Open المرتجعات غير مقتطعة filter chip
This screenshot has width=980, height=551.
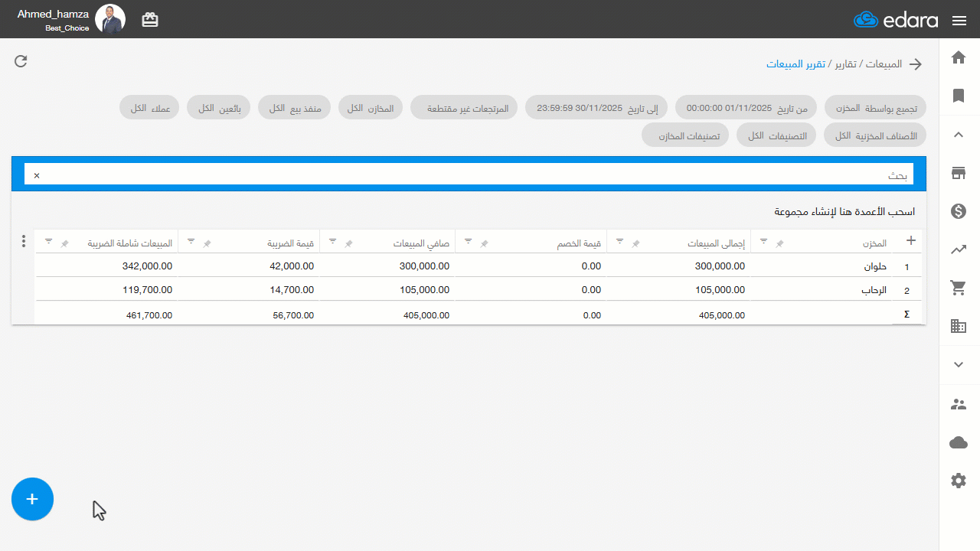465,108
